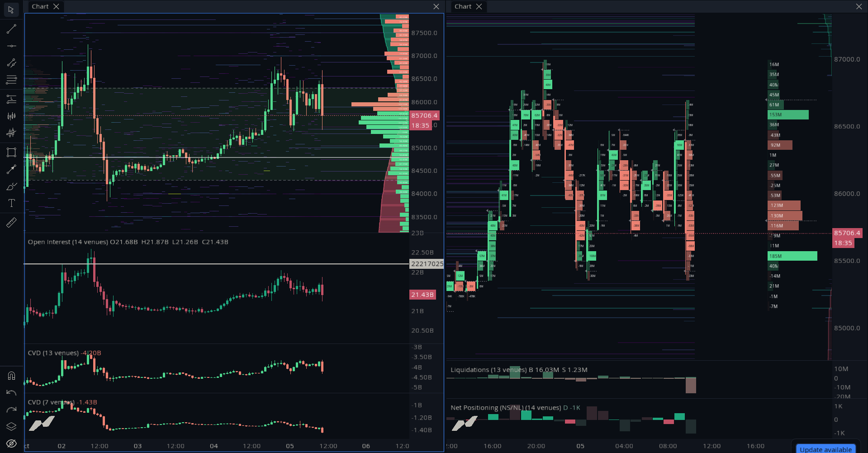This screenshot has height=453, width=868.
Task: Select the rectangle shape tool
Action: coord(11,152)
